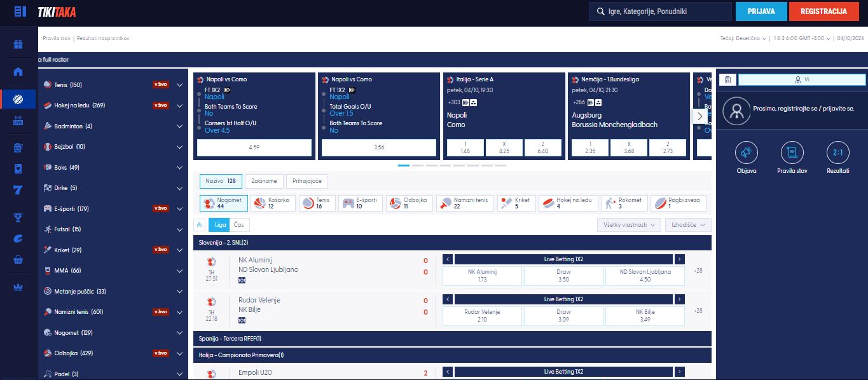The width and height of the screenshot is (868, 380).
Task: Open the Všetky vlastnosti dropdown
Action: point(629,225)
